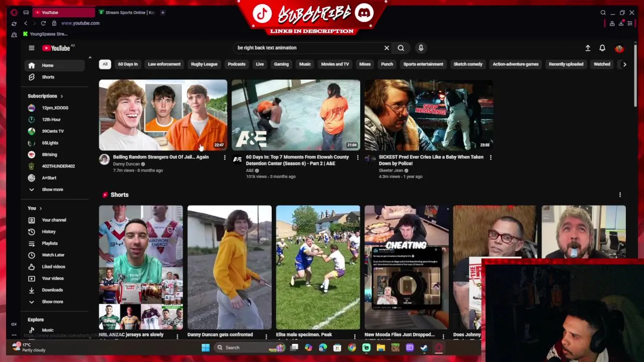Screen dimensions: 644x362
Task: Open the weather widget showing Partly cloudy
Action: pos(29,347)
